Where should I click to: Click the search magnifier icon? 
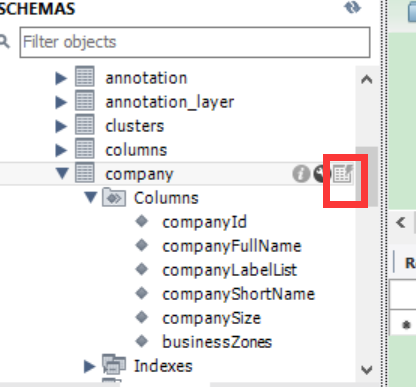click(4, 42)
